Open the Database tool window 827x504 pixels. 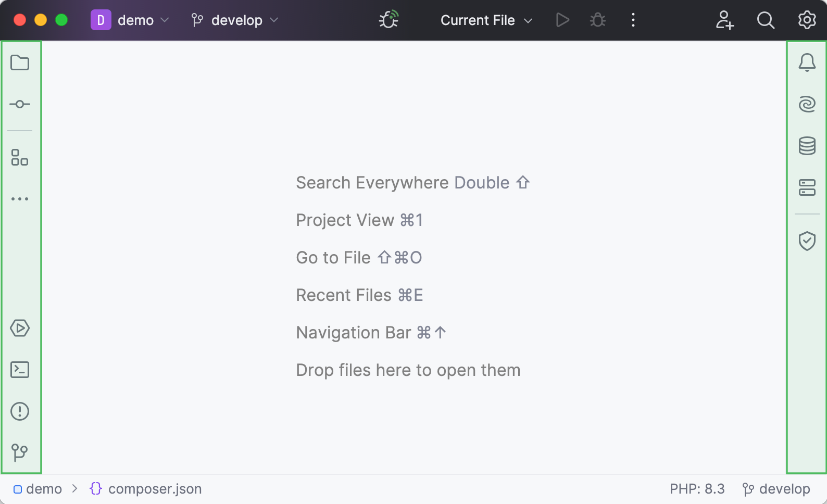pyautogui.click(x=807, y=146)
